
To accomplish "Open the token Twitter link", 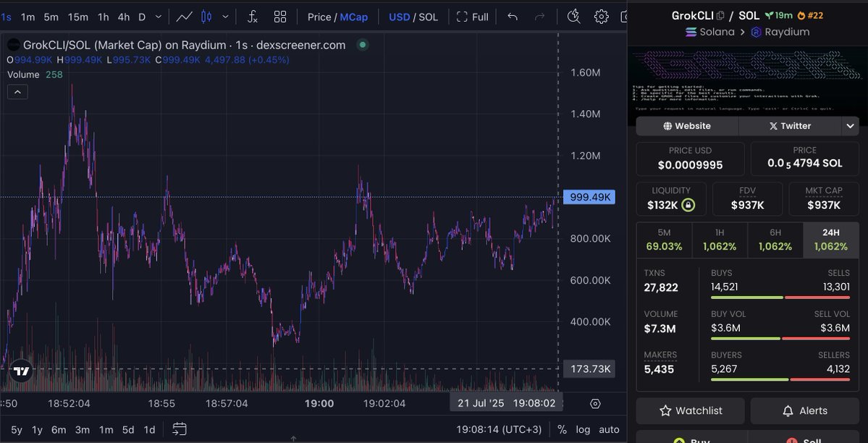I will [x=790, y=126].
